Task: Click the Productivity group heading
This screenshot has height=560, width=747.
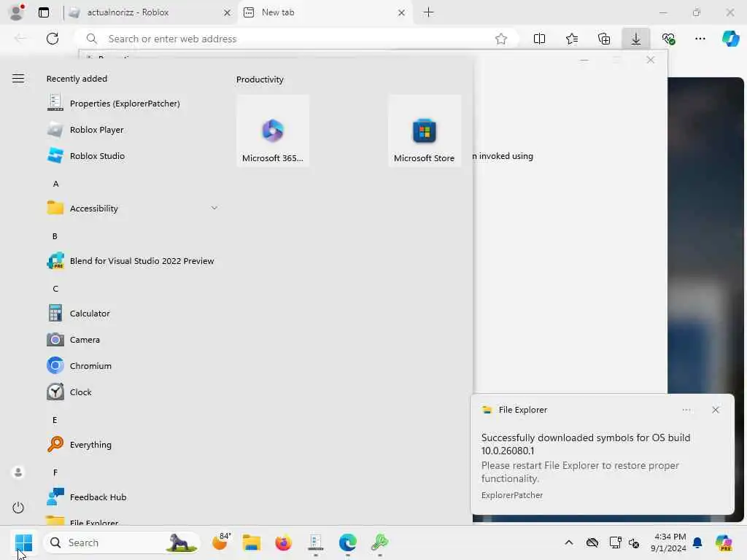Action: click(260, 79)
